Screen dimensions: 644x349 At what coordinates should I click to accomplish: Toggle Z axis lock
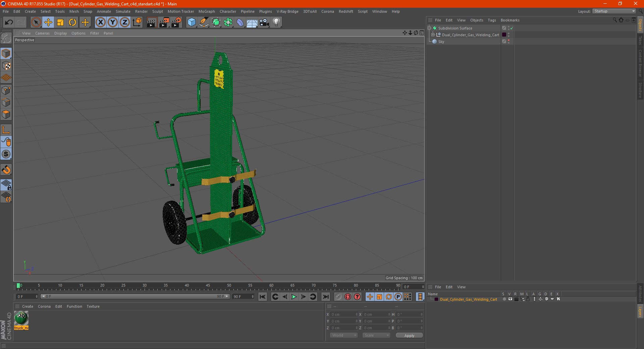[125, 22]
